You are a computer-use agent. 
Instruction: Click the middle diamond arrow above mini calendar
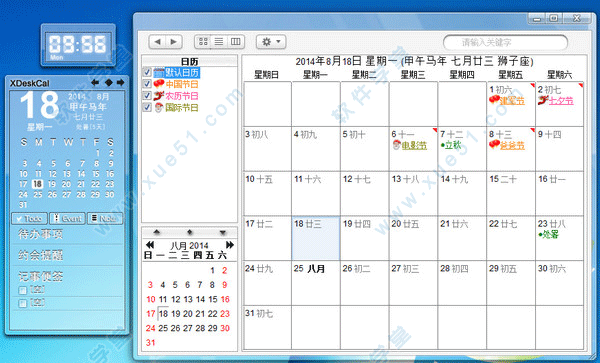point(190,233)
